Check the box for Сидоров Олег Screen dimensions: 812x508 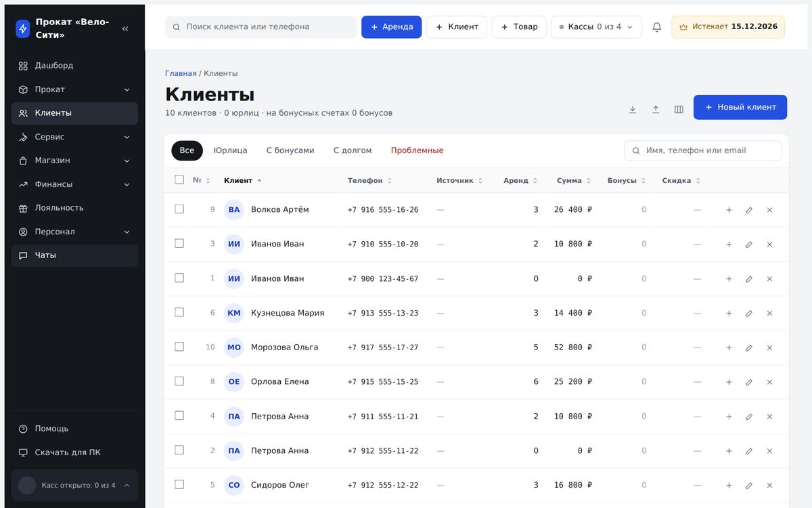coord(179,484)
